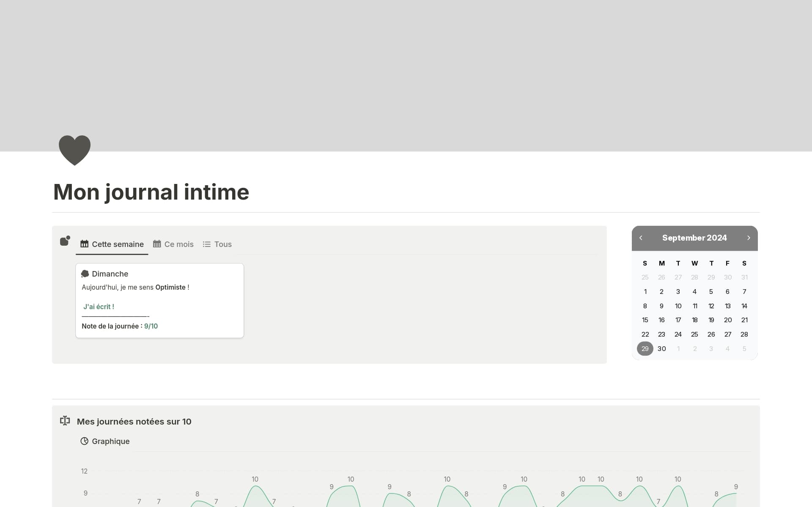Click the September 2024 calendar header
The height and width of the screenshot is (507, 812).
(694, 238)
